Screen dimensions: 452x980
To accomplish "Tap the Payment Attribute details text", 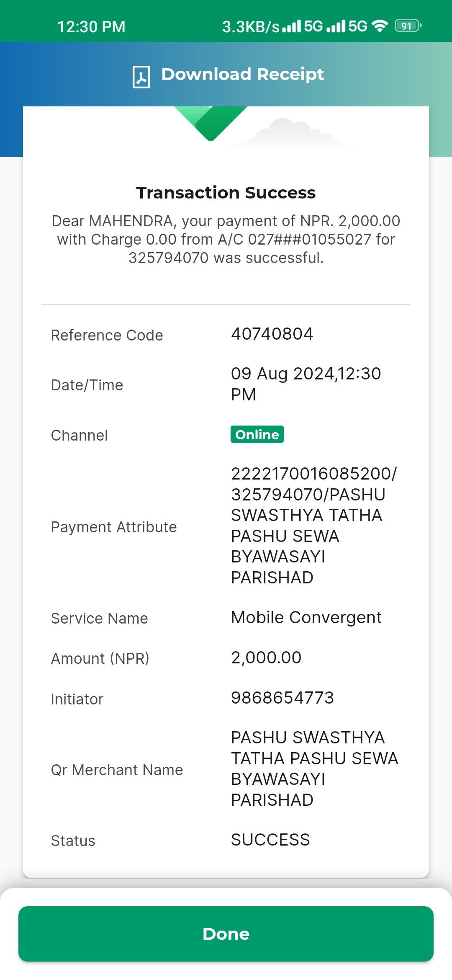I will click(x=314, y=526).
